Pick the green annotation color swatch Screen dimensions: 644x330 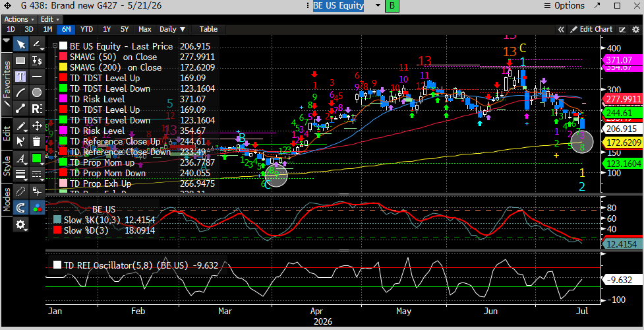[x=37, y=158]
